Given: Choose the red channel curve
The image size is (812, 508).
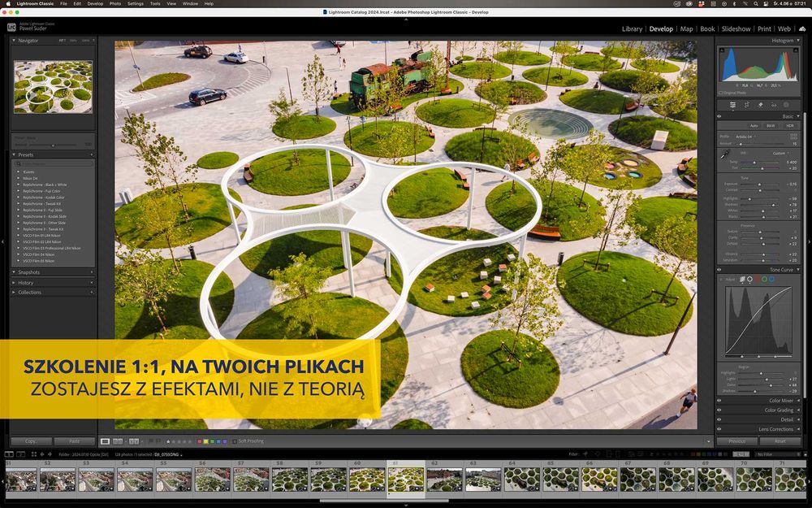Looking at the screenshot, I should 757,280.
